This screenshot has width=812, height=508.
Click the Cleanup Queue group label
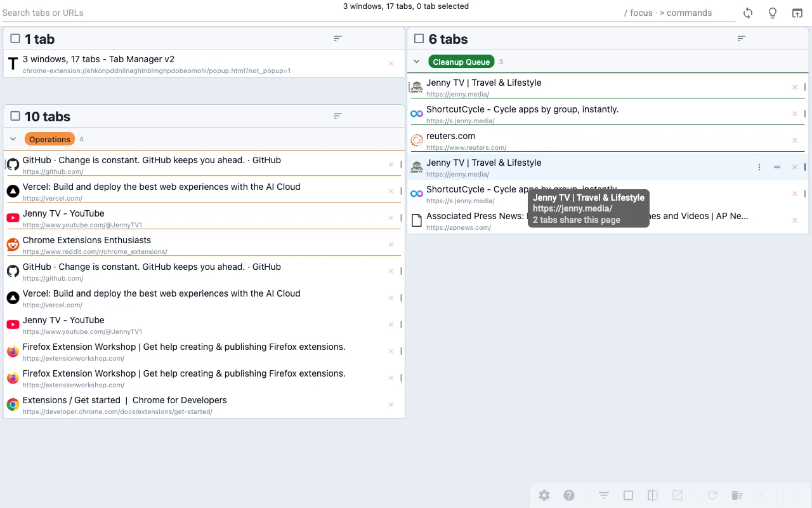pos(461,62)
